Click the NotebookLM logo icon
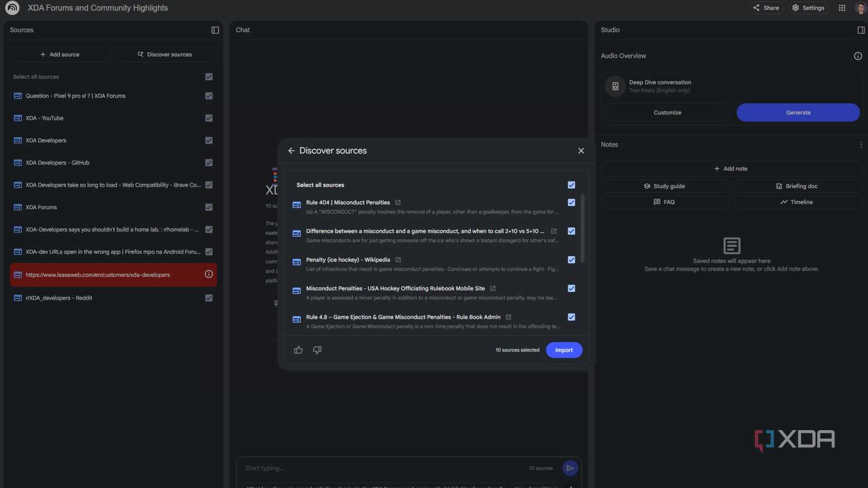868x488 pixels. 12,8
